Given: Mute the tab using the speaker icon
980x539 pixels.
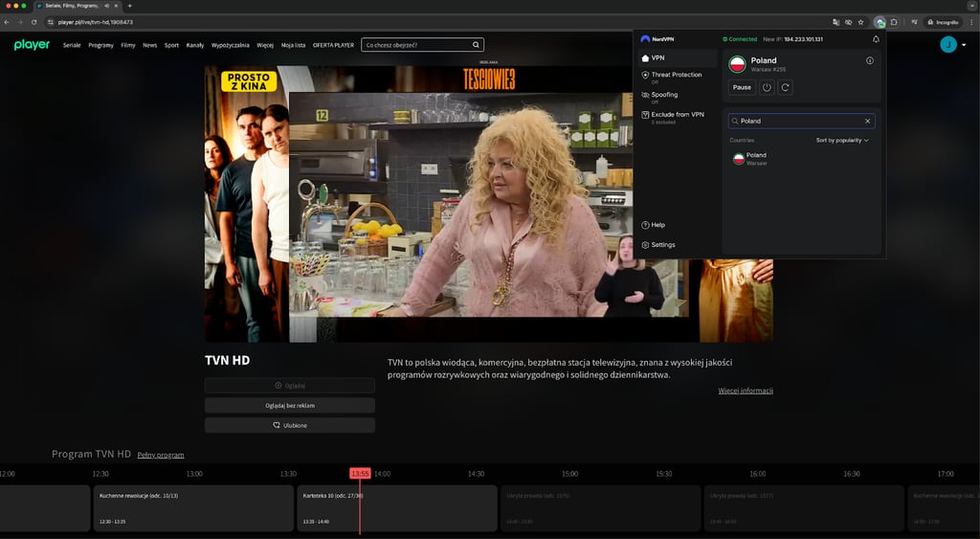Looking at the screenshot, I should [x=106, y=6].
